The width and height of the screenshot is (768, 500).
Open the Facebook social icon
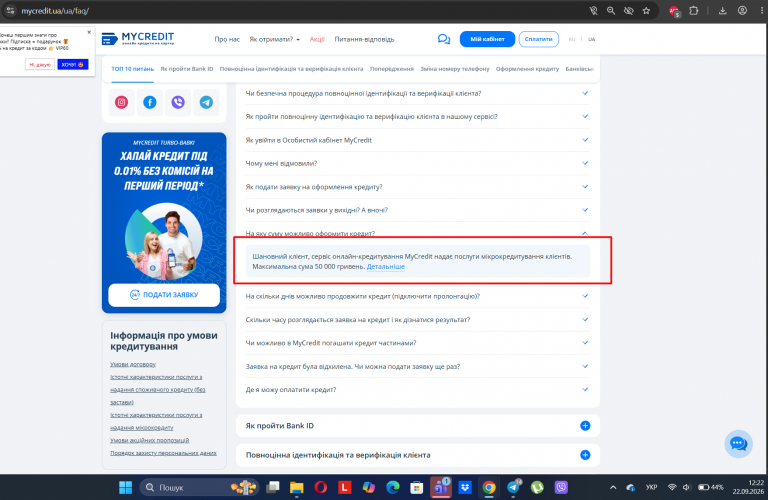point(149,102)
